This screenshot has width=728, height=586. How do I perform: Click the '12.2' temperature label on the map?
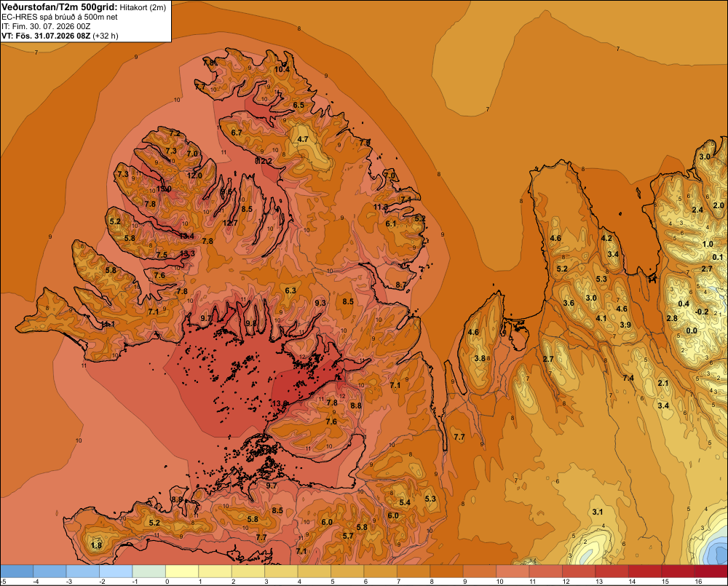264,161
